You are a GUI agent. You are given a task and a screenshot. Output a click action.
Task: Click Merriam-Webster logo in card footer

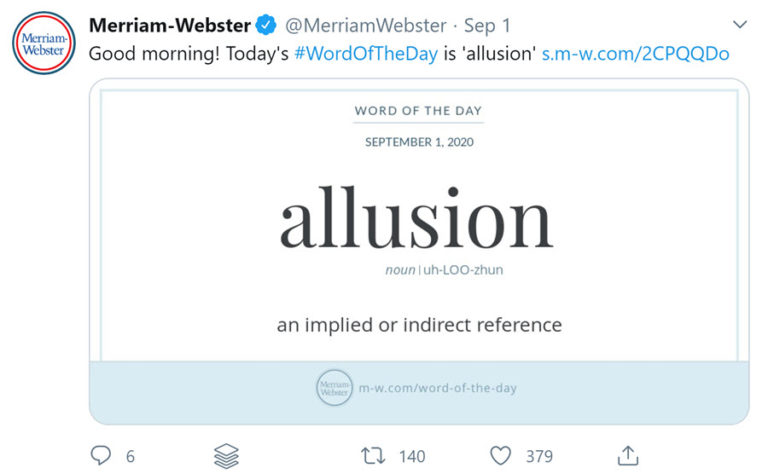(x=334, y=387)
